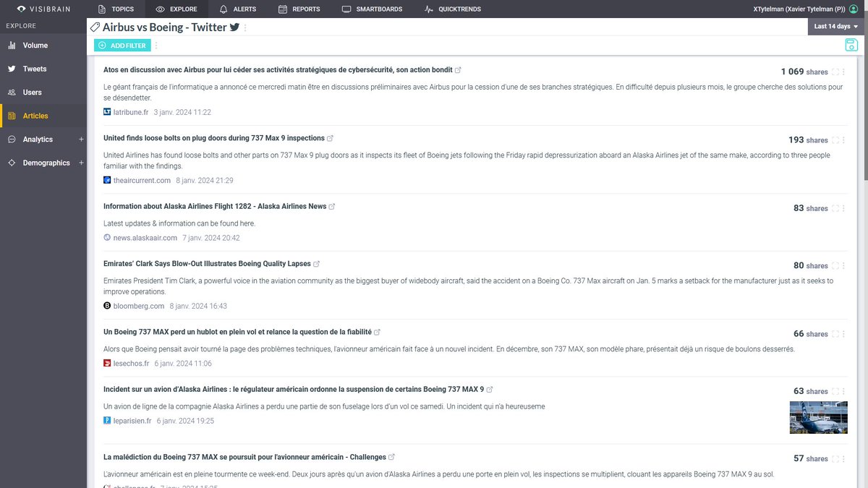Image resolution: width=868 pixels, height=488 pixels.
Task: Click the dashed square icon beside 66 shares
Action: [x=835, y=334]
